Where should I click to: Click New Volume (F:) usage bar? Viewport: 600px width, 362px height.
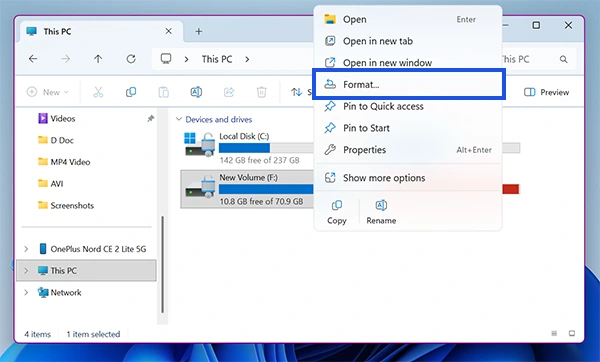tap(266, 189)
